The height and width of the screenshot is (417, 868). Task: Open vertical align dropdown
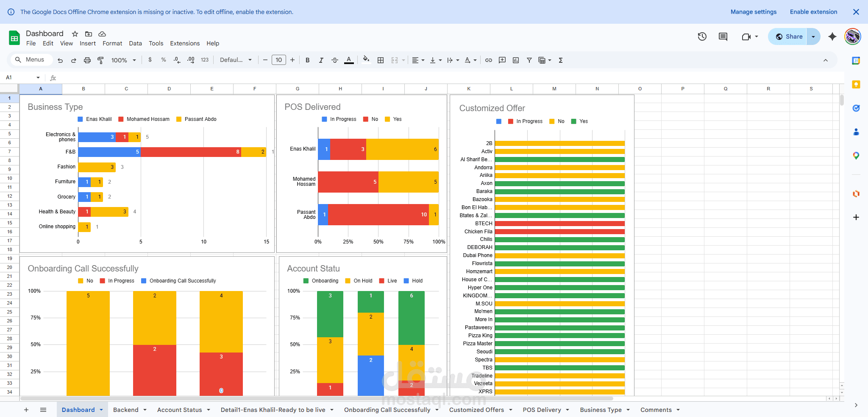pos(436,60)
